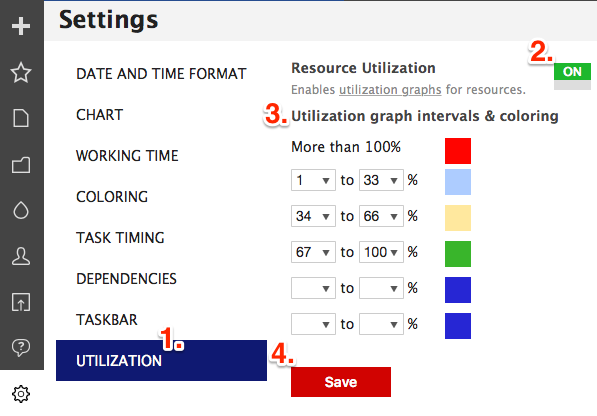The image size is (597, 416).
Task: Click the plus add-new icon in sidebar
Action: click(21, 26)
